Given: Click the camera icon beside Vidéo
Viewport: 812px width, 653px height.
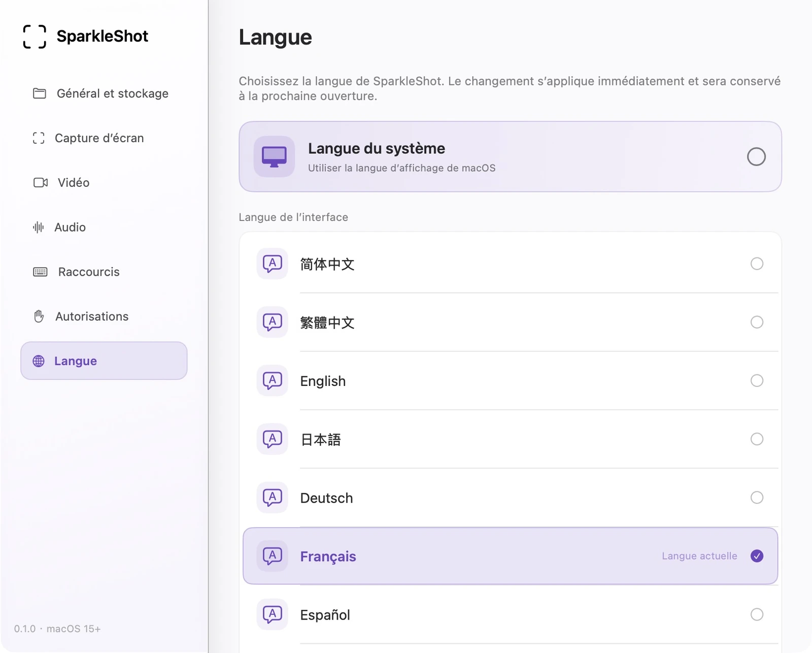Looking at the screenshot, I should pyautogui.click(x=41, y=182).
